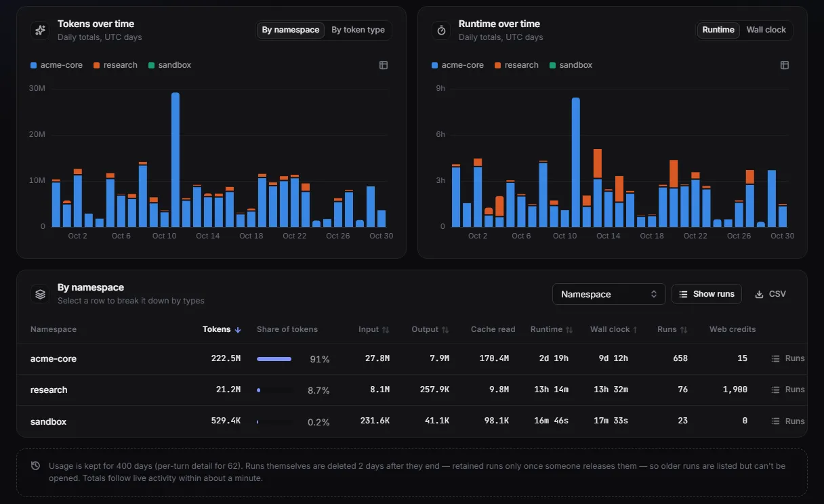Viewport: 824px width, 504px height.
Task: Click the sort icon next to Runtime column
Action: click(x=569, y=330)
